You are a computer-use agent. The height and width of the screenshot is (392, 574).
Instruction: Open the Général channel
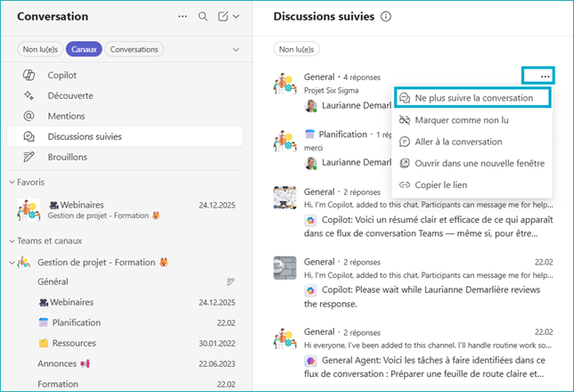pyautogui.click(x=125, y=282)
